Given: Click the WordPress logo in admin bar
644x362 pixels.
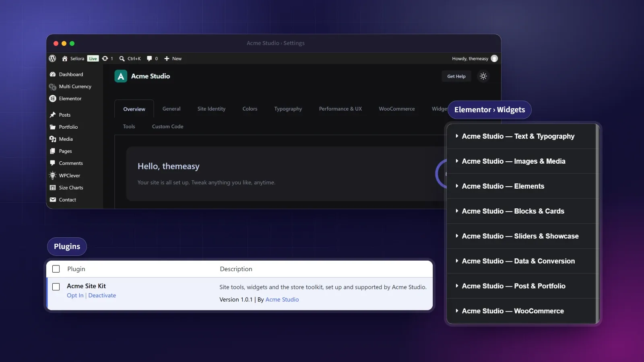Looking at the screenshot, I should coord(52,58).
